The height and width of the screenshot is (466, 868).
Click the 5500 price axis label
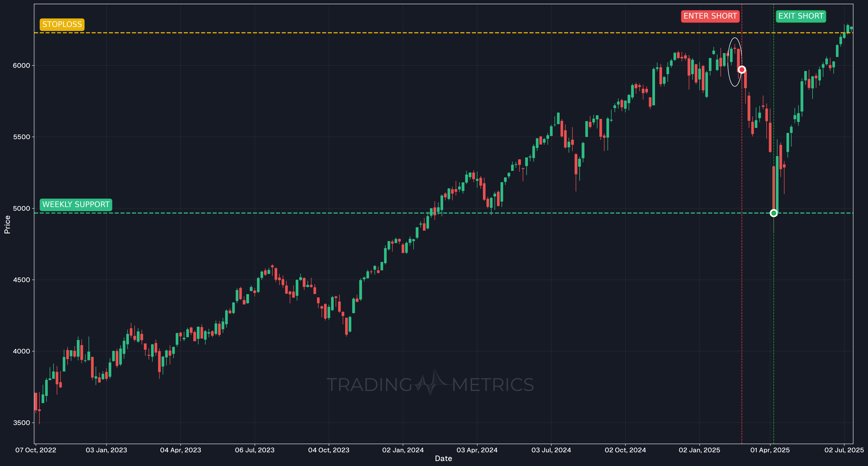22,137
